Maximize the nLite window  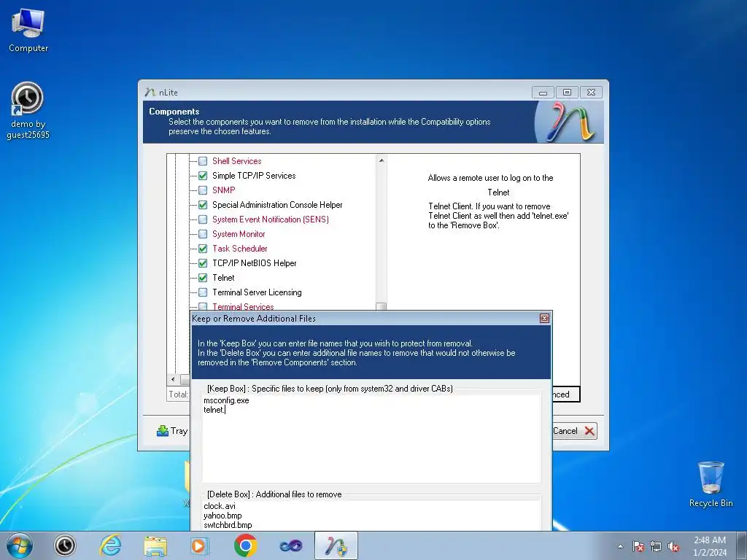coord(567,93)
